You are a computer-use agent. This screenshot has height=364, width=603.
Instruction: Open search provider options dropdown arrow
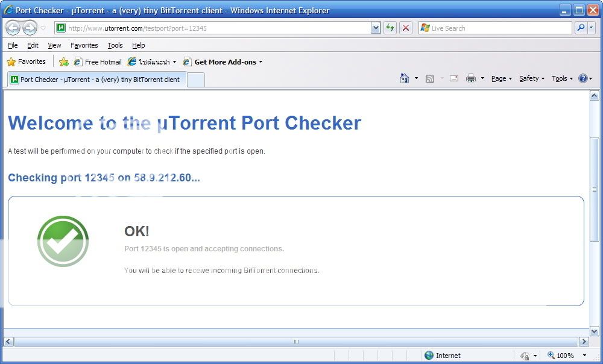pos(592,28)
